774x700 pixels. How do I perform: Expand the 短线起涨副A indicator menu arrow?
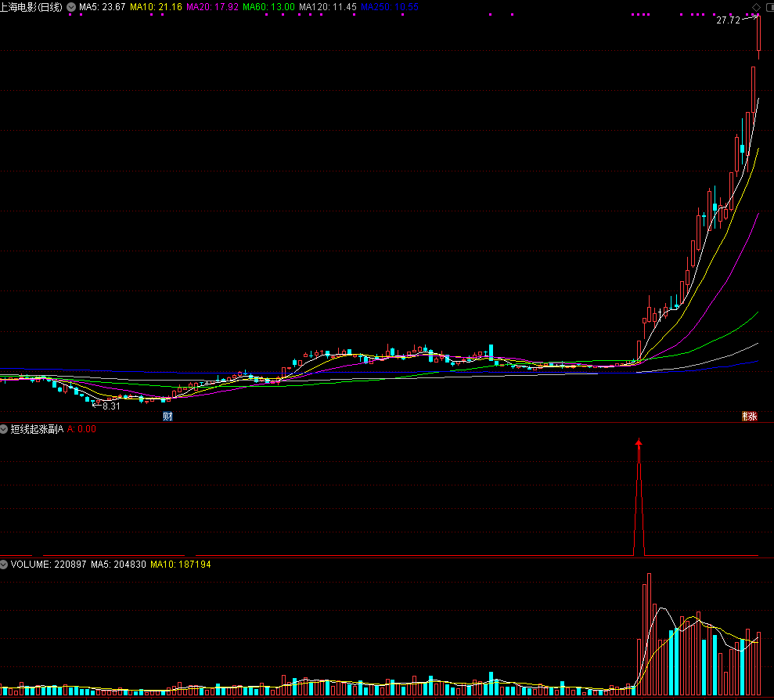(3, 429)
